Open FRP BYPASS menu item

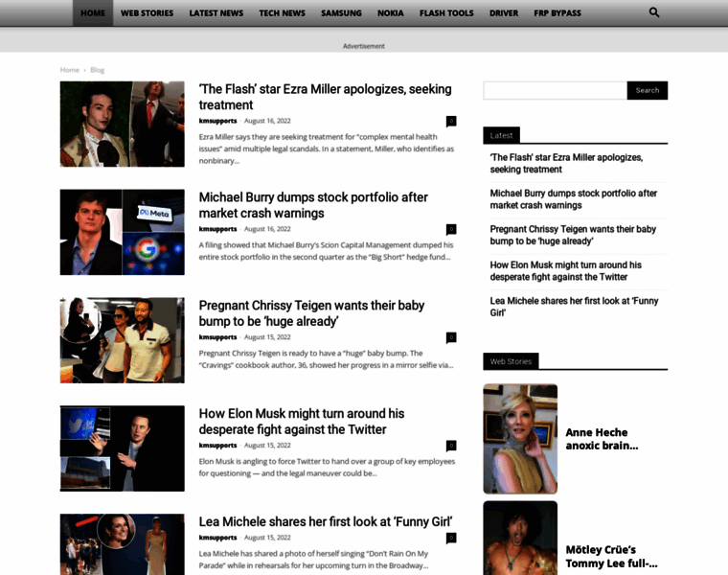[557, 13]
